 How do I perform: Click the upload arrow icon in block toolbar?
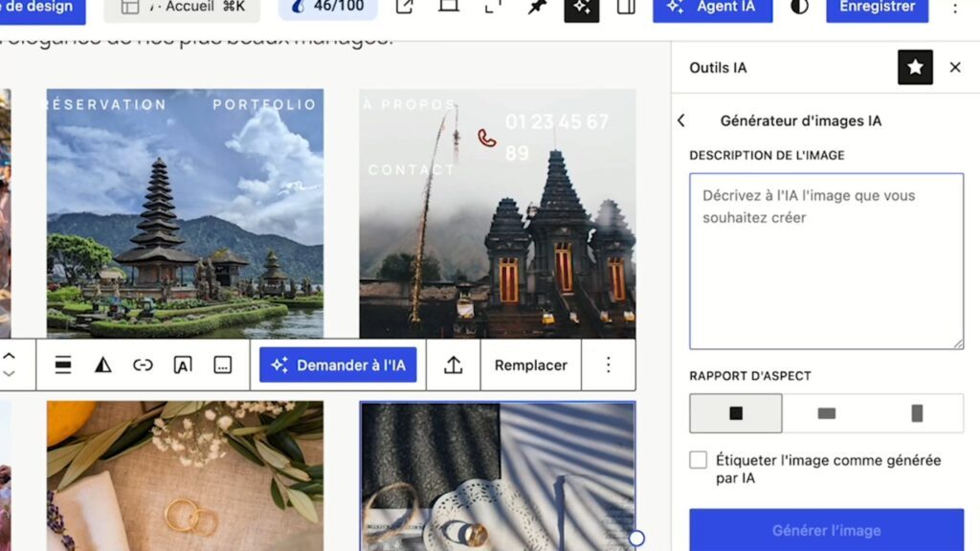(453, 364)
